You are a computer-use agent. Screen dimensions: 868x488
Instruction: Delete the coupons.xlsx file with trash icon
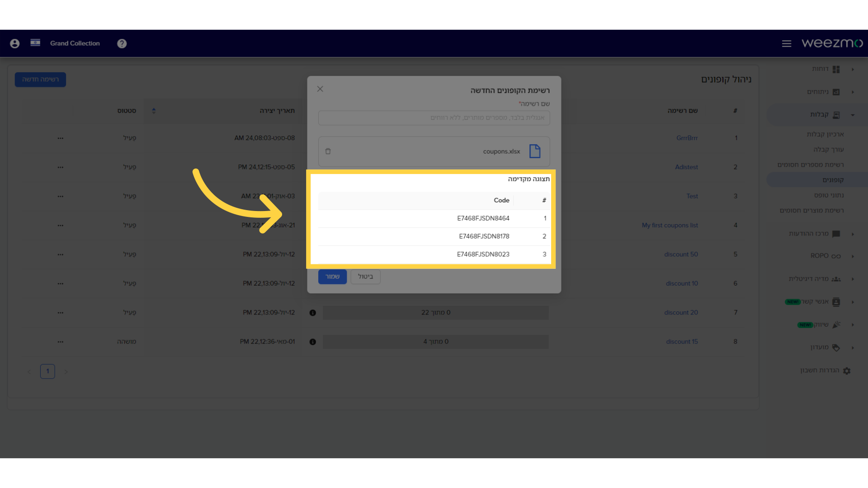tap(328, 151)
